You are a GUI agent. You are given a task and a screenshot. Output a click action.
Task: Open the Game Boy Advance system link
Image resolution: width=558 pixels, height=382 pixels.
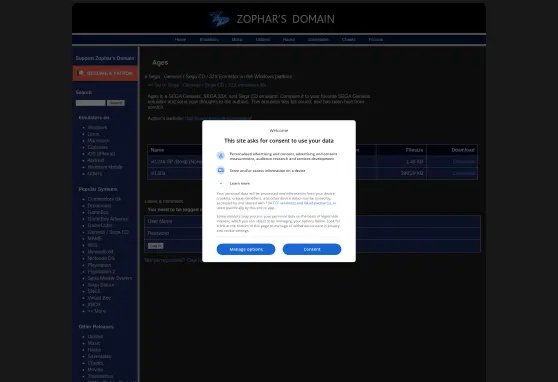click(108, 219)
